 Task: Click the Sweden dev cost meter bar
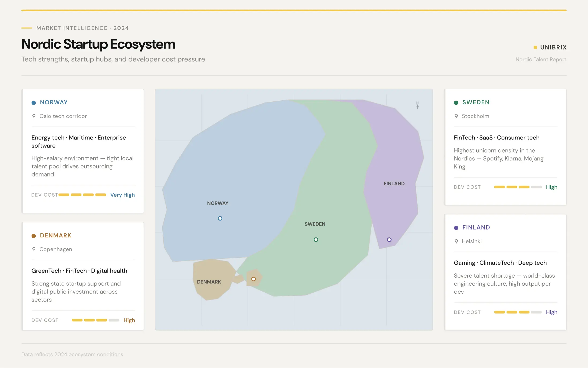coord(518,187)
